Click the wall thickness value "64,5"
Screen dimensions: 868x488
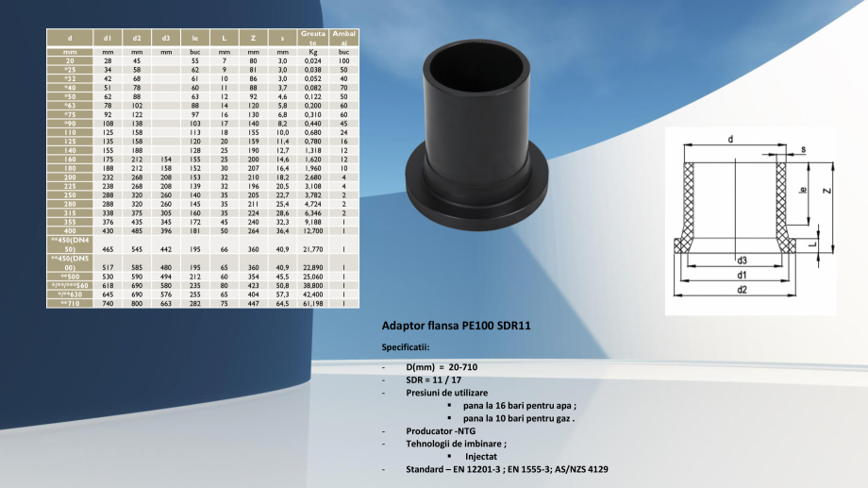282,304
